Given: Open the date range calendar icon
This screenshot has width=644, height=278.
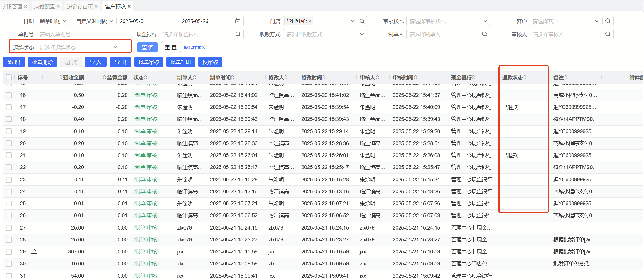Looking at the screenshot, I should pos(238,21).
